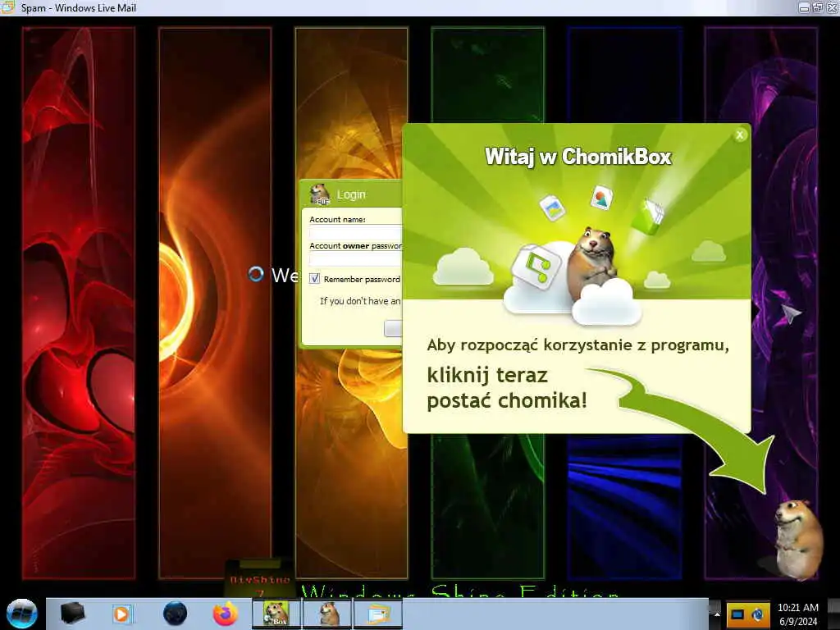Switch to second hamster taskbar button
The height and width of the screenshot is (630, 840).
(328, 614)
